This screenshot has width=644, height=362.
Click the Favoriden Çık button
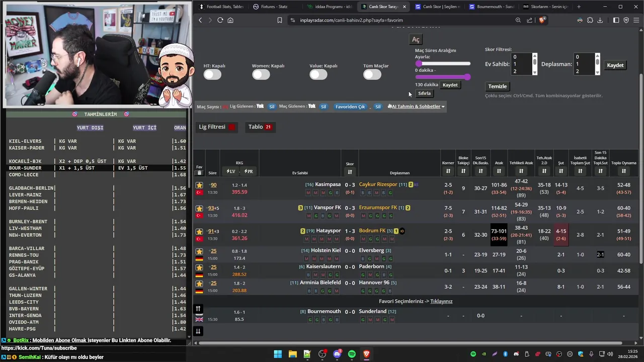(350, 107)
